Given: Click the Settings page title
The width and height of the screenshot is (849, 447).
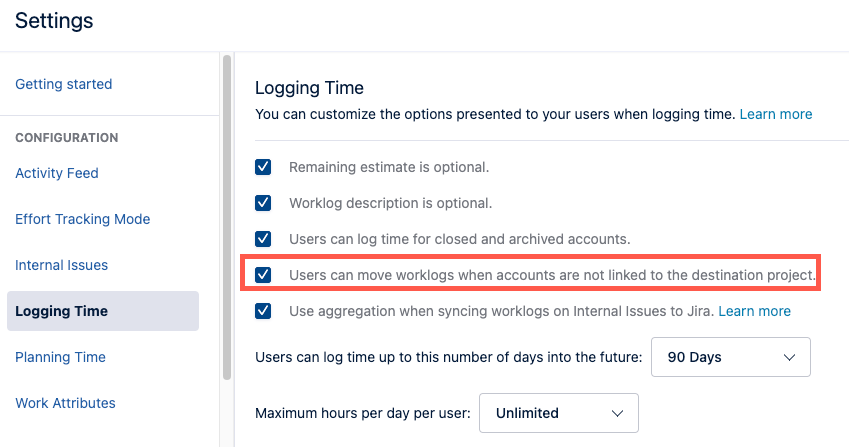Looking at the screenshot, I should point(54,20).
